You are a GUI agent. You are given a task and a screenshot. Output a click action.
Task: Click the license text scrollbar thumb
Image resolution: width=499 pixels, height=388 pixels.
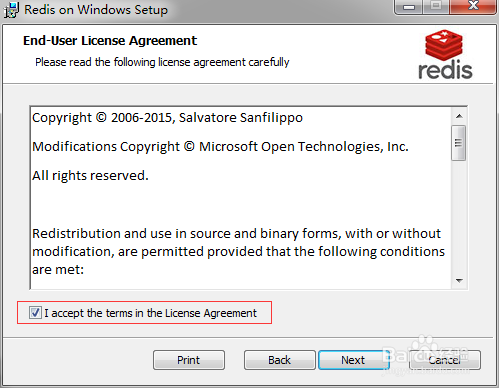459,143
